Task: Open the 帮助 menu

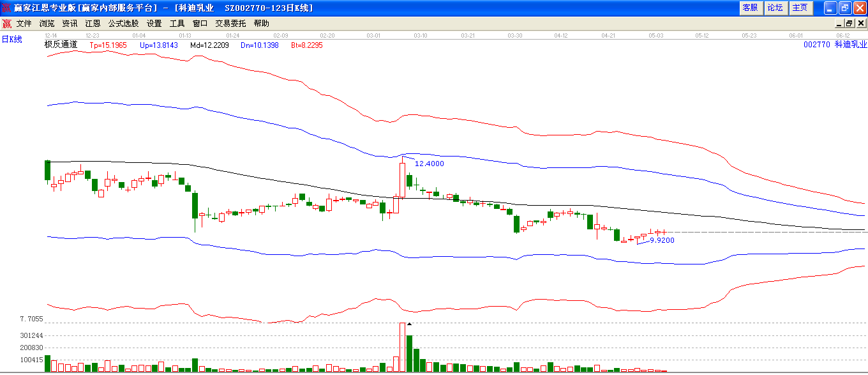Action: [262, 24]
